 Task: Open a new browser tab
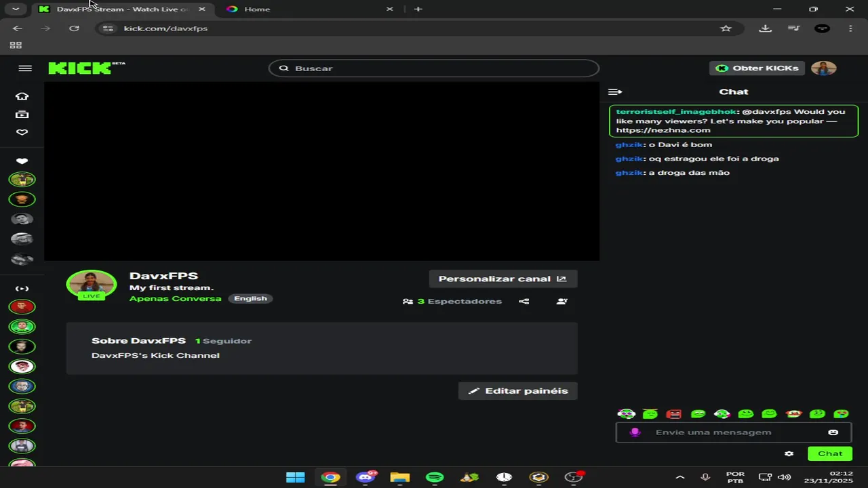tap(418, 9)
